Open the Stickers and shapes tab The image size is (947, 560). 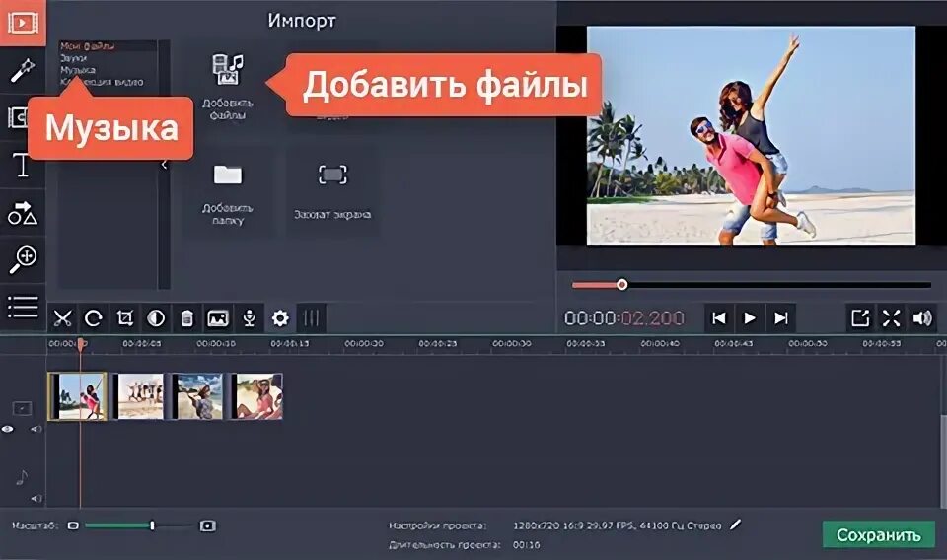(23, 212)
